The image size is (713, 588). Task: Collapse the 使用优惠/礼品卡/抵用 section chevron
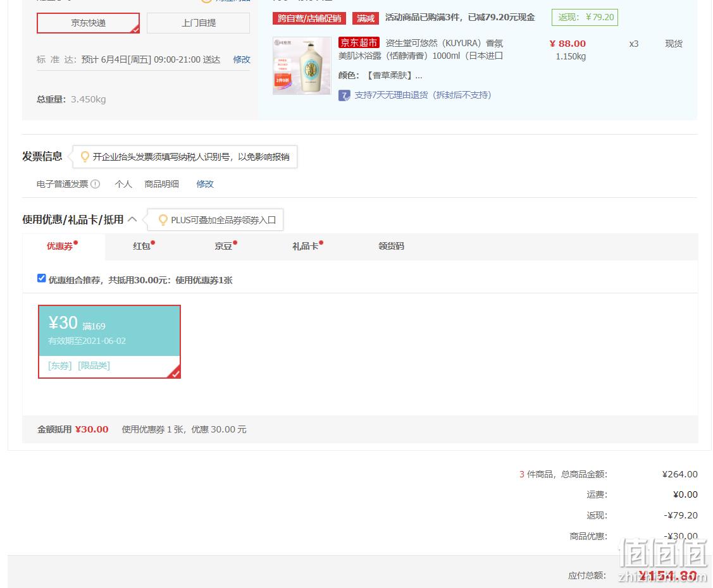pos(132,219)
